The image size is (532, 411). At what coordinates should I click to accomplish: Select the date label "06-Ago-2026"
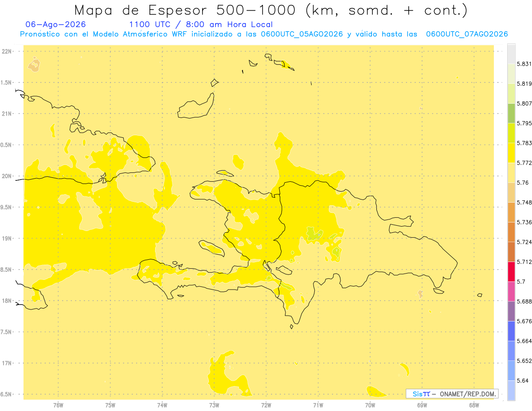56,24
